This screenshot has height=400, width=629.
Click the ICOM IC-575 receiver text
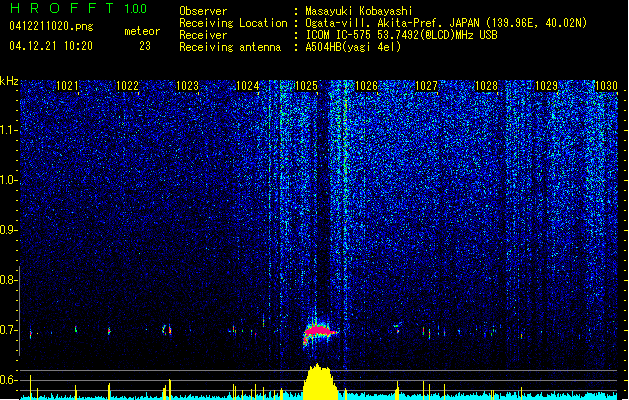tap(401, 35)
